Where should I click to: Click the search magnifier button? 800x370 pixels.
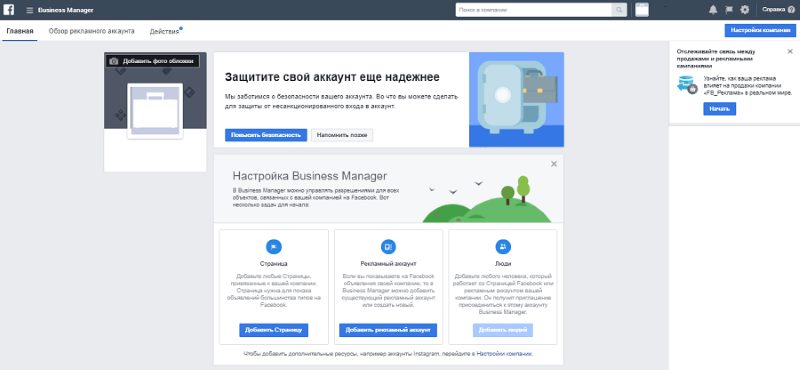(x=619, y=10)
